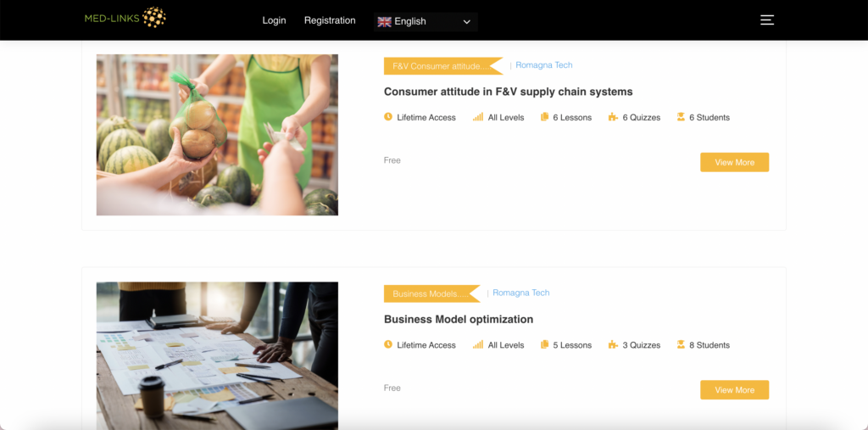Click level bars icon in Business Model course
868x430 pixels.
point(478,345)
